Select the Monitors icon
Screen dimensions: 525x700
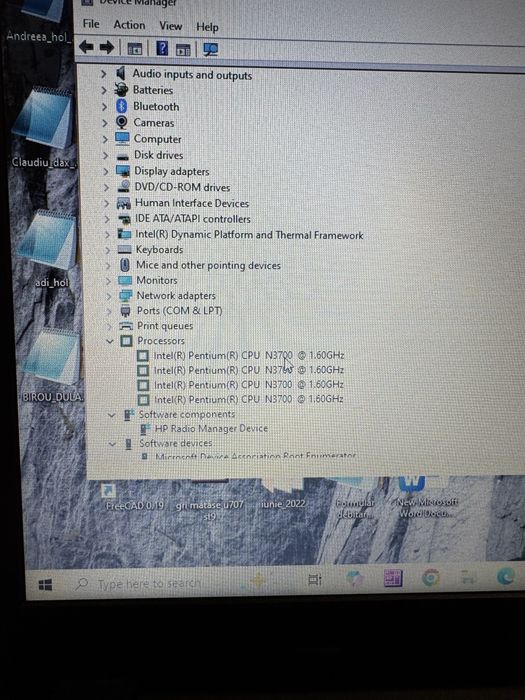tap(125, 280)
